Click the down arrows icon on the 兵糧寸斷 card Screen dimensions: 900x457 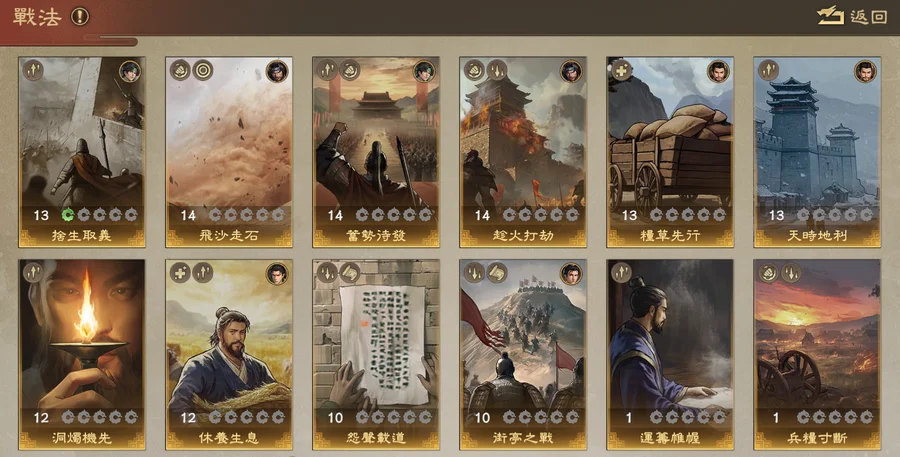pos(790,273)
